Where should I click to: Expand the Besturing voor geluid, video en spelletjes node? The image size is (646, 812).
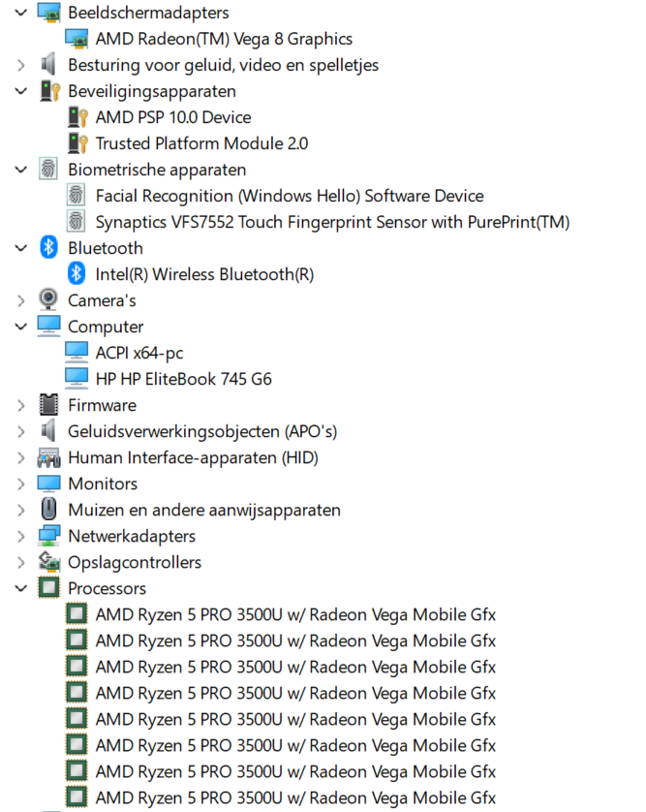21,65
